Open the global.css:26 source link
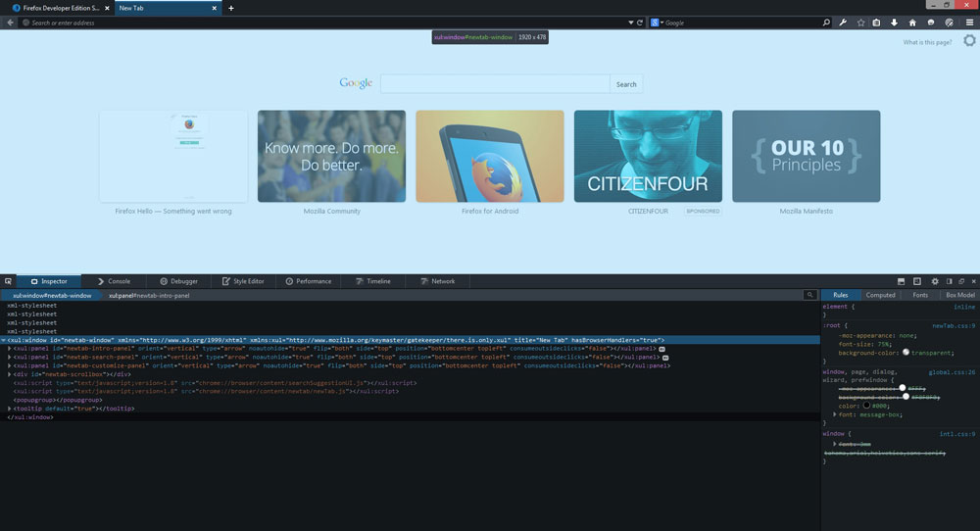 [952, 372]
